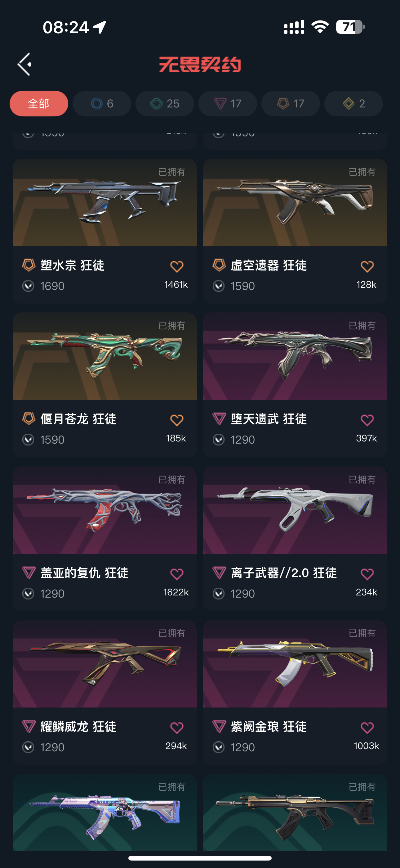
Task: Toggle heart on 虚空遗器 狂徒
Action: 367,267
